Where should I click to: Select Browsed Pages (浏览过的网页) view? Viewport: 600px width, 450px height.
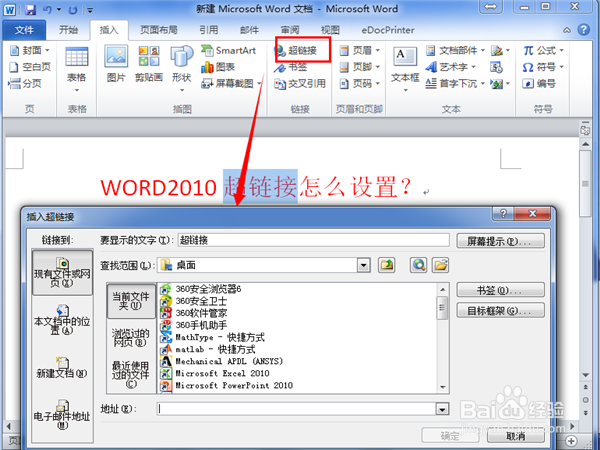[131, 338]
